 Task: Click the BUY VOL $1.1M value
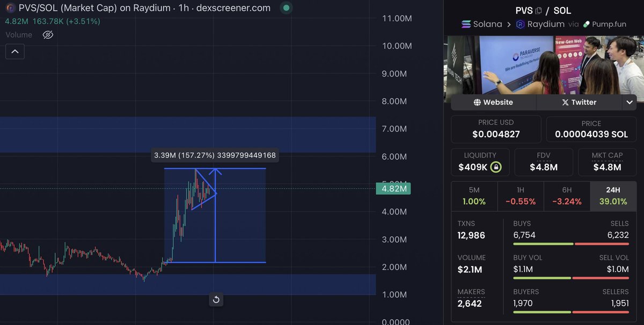[523, 269]
